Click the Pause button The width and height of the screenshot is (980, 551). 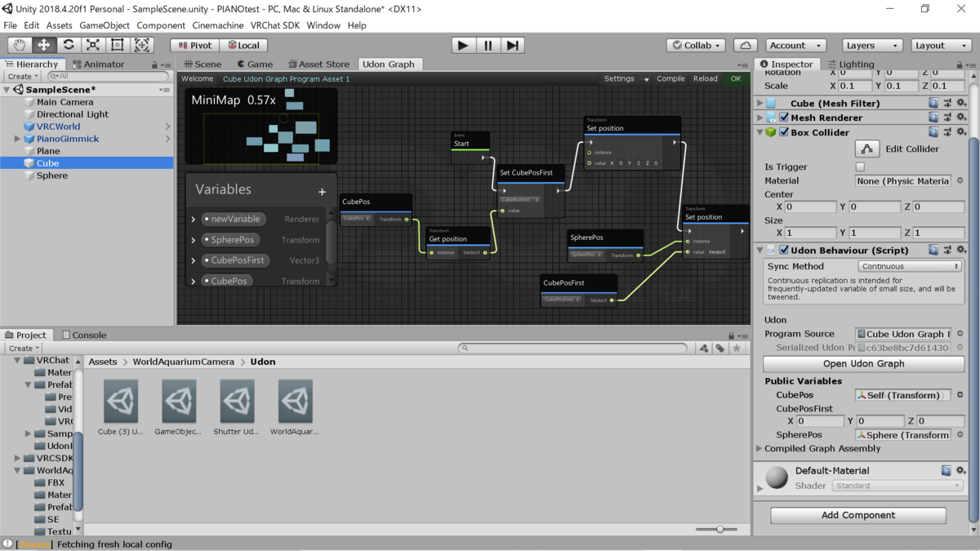488,46
